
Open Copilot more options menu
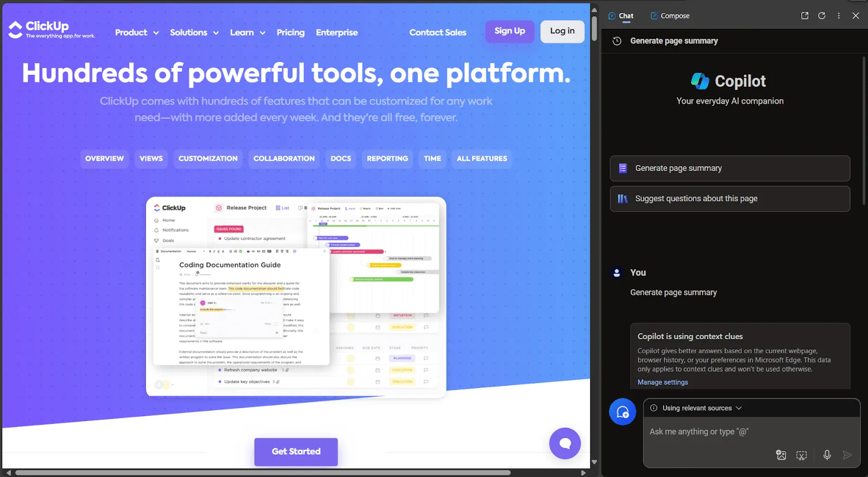839,16
